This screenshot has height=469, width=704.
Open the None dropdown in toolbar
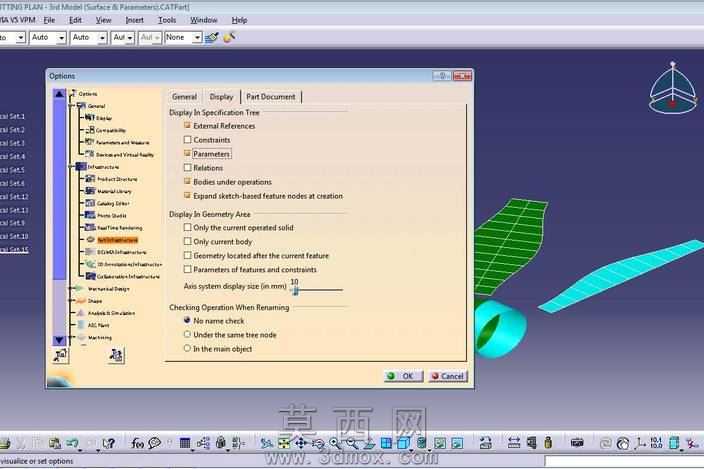pos(183,38)
